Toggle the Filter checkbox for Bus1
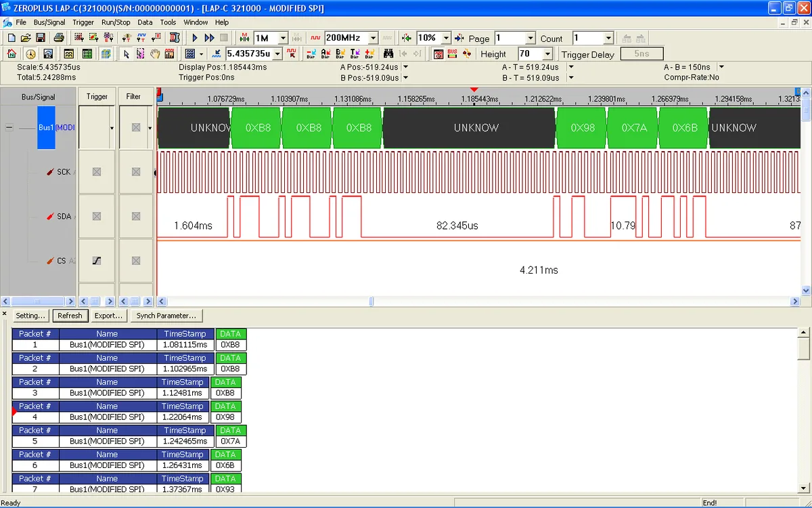Screen dimensions: 812x508 136,127
